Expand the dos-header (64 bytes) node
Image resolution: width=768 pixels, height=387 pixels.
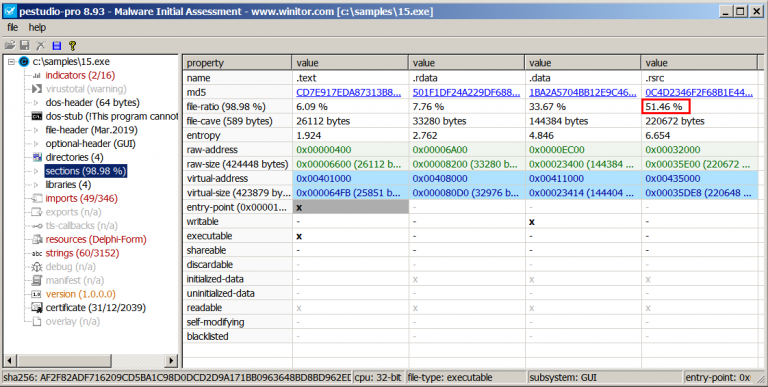pyautogui.click(x=36, y=103)
